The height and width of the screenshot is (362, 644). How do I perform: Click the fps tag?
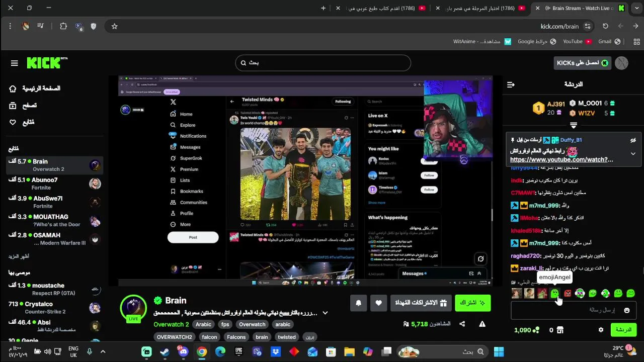point(225,324)
